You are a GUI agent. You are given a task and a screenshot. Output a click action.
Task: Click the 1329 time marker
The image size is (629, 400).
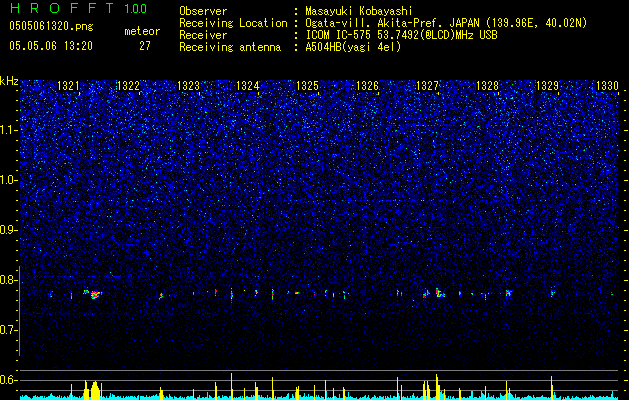click(x=547, y=86)
